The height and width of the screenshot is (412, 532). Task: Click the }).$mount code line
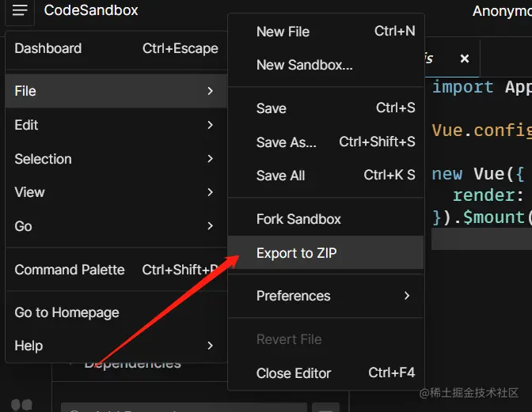point(482,217)
